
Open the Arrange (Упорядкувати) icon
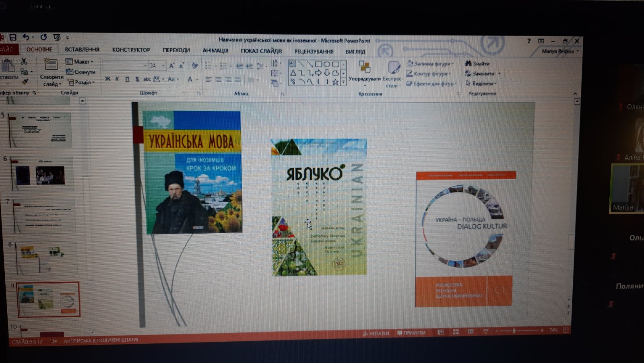364,67
